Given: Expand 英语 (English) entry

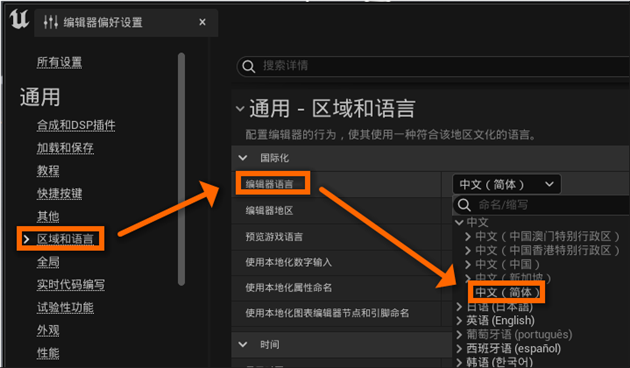Looking at the screenshot, I should [x=459, y=321].
